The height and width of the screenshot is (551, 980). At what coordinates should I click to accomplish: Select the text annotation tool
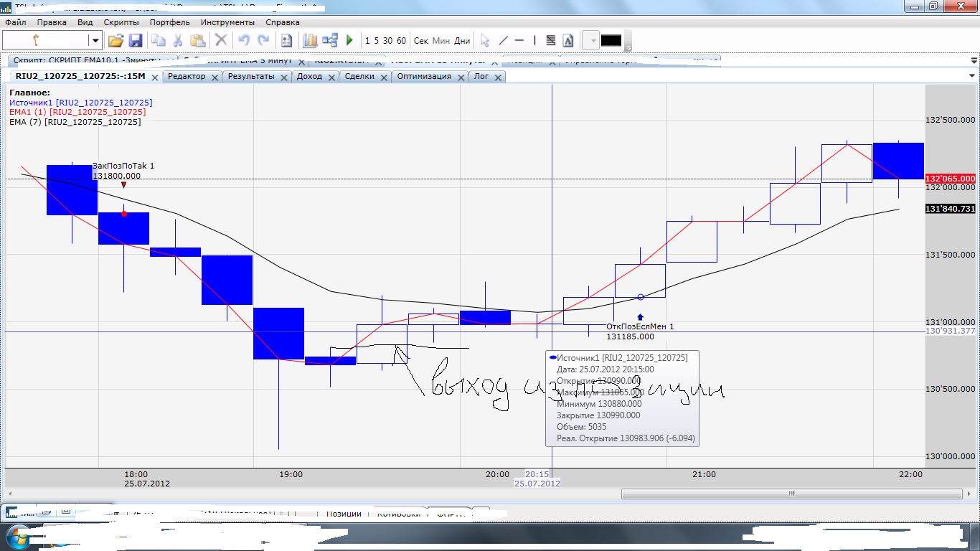coord(568,41)
